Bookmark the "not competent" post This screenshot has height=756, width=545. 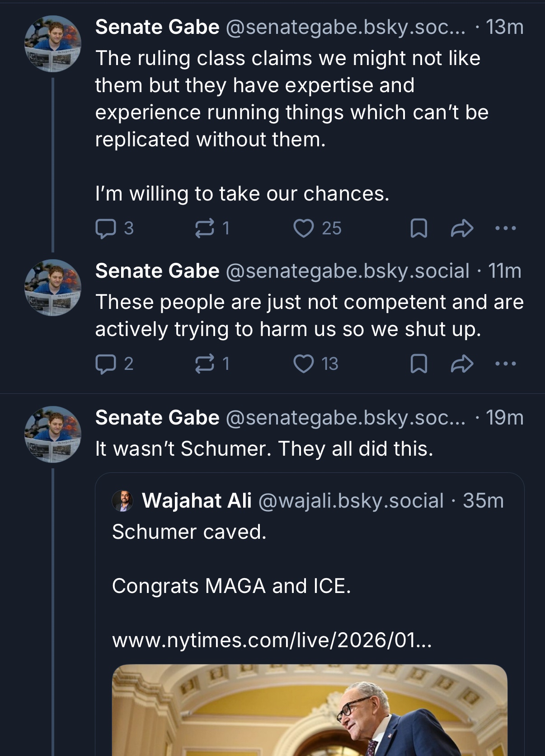(418, 364)
